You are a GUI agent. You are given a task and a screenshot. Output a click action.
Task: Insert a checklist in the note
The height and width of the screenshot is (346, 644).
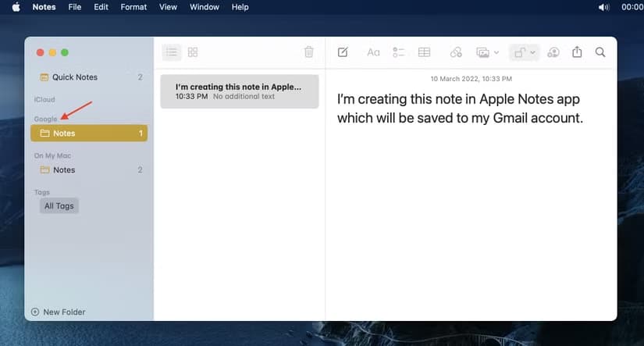pyautogui.click(x=398, y=52)
